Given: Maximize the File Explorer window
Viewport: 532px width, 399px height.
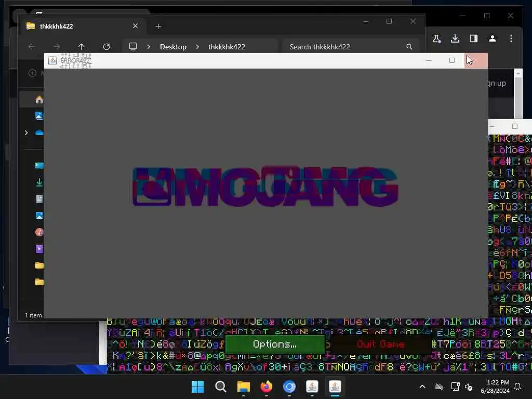Looking at the screenshot, I should coord(389,21).
